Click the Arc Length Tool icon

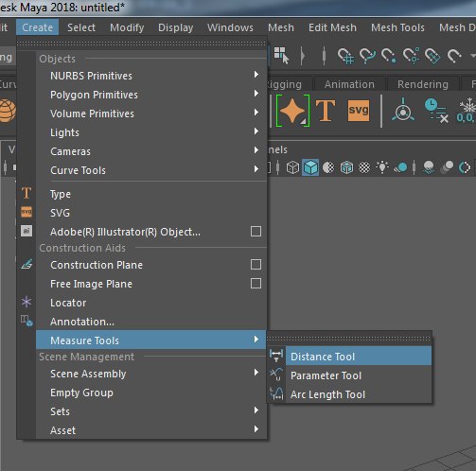tap(276, 393)
